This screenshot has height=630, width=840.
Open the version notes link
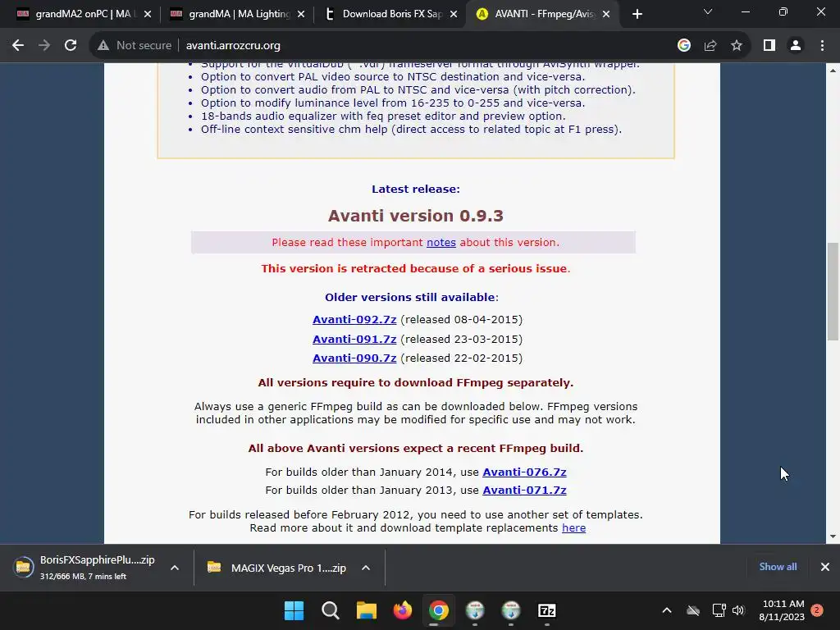coord(441,243)
